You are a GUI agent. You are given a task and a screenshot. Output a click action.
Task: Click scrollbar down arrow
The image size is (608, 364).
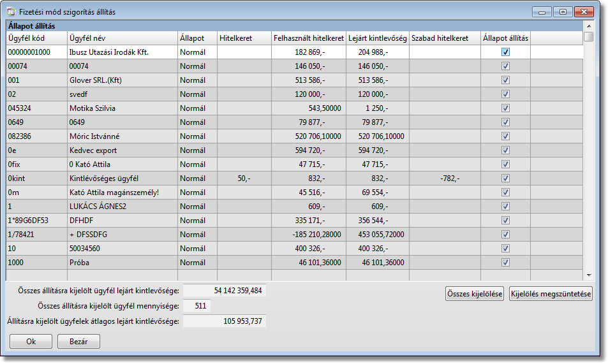pyautogui.click(x=589, y=275)
